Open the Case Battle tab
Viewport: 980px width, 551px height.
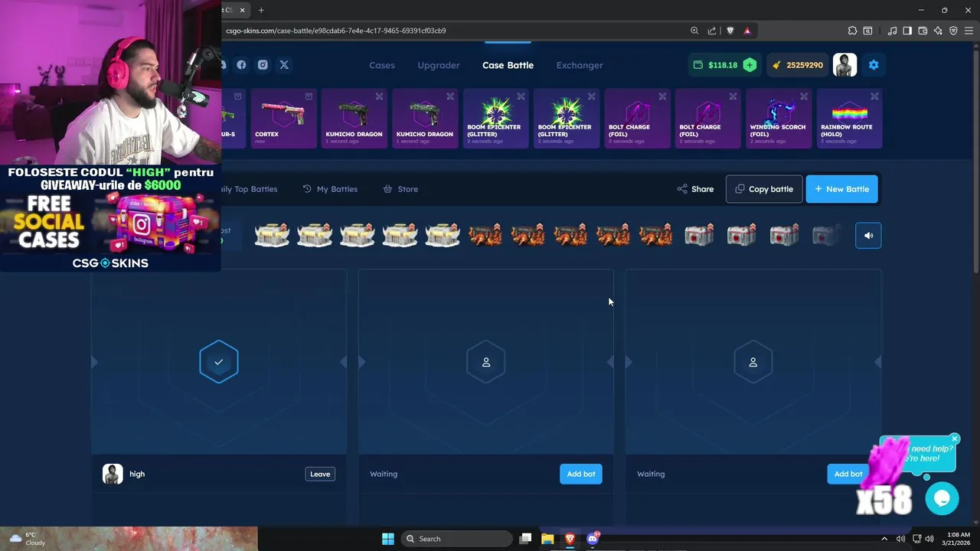pyautogui.click(x=508, y=65)
